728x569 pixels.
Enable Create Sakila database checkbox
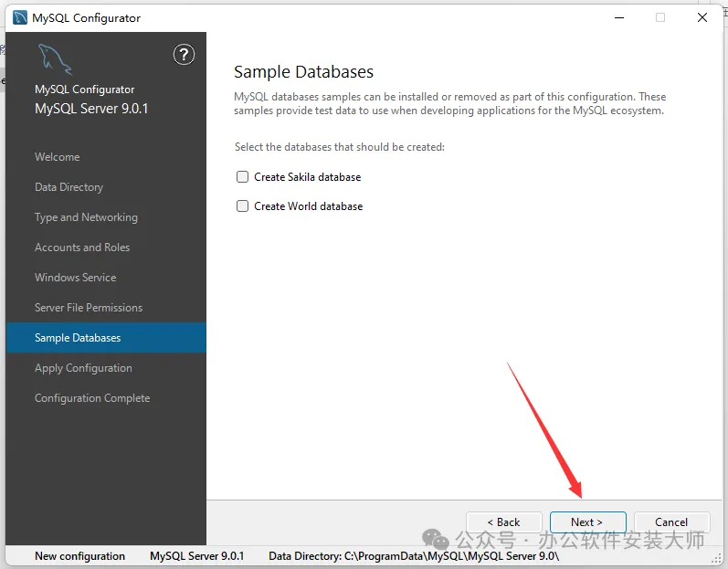click(x=242, y=177)
